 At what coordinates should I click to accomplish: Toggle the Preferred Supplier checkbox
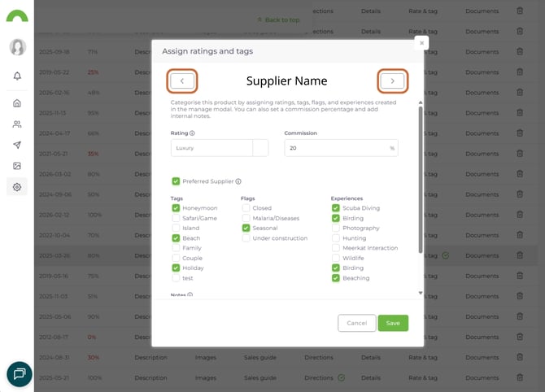(176, 181)
